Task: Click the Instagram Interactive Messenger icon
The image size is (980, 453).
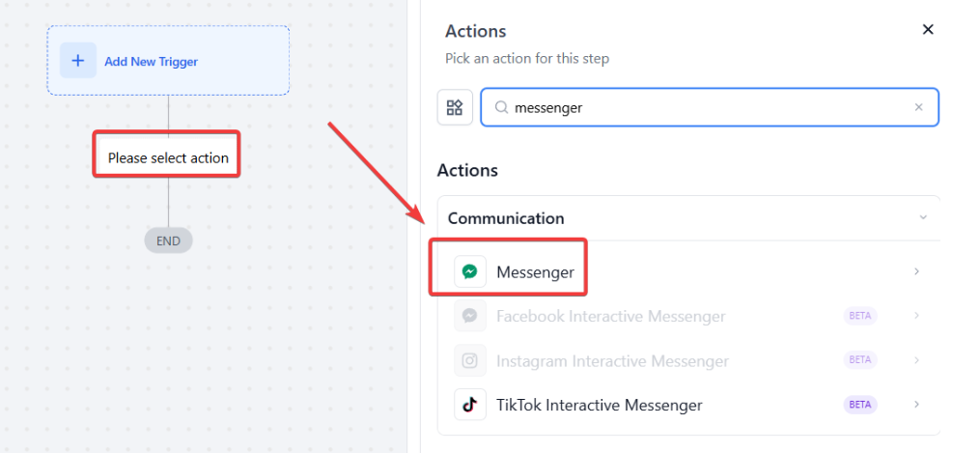Action: point(469,360)
